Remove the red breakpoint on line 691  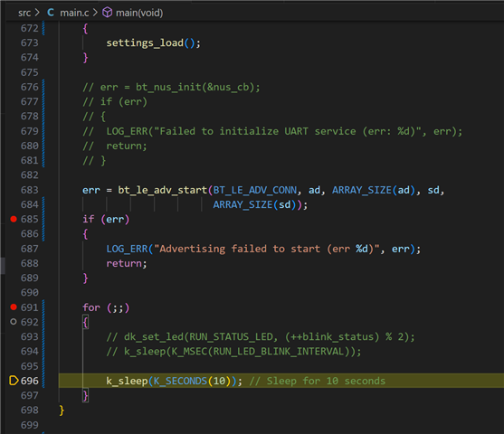pyautogui.click(x=14, y=307)
